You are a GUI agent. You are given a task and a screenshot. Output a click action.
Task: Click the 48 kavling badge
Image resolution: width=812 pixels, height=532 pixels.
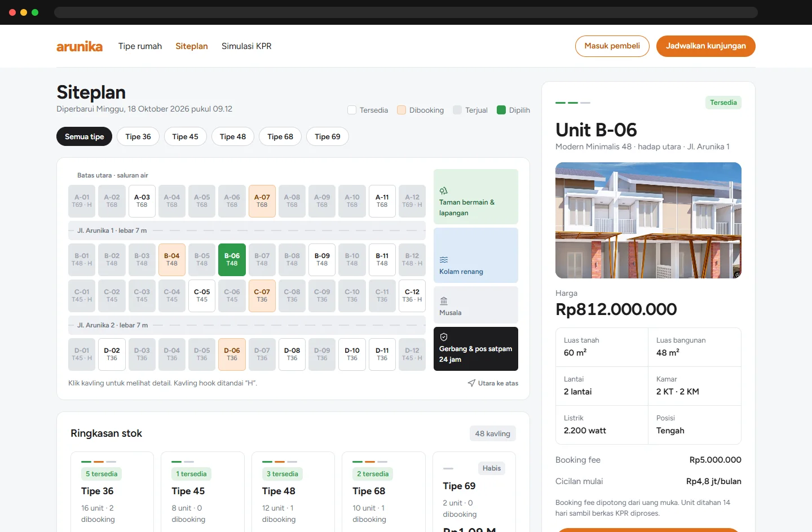tap(493, 433)
